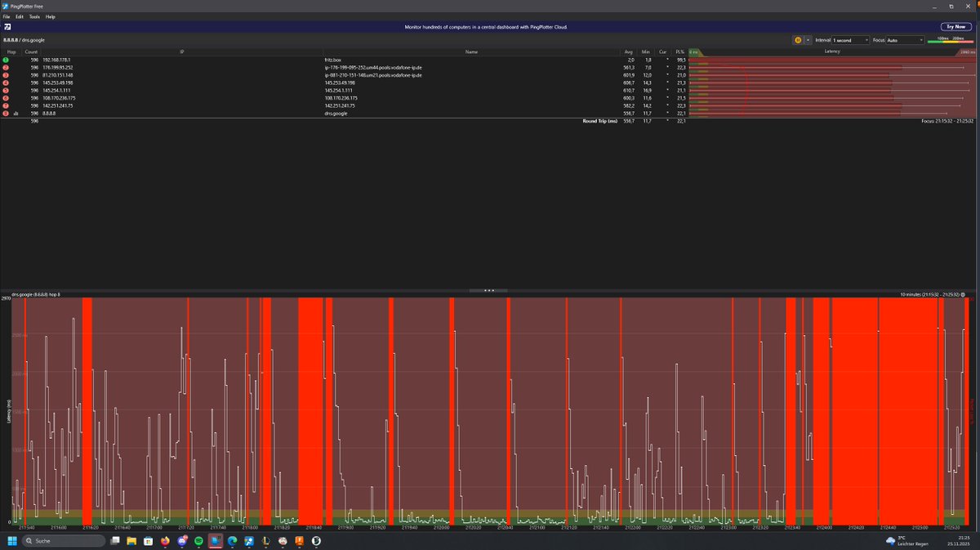Click the hop 5 red status circle
980x550 pixels.
click(6, 90)
